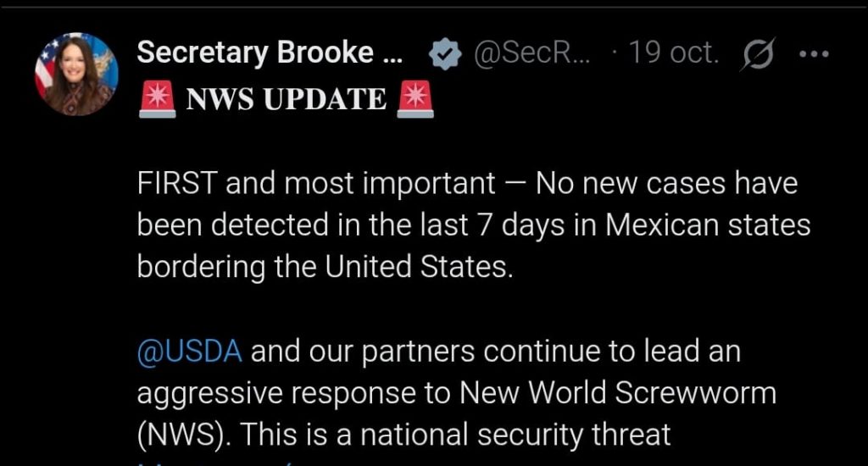The image size is (868, 466).
Task: Open Secretary Brooke's profile photo
Action: 76,74
